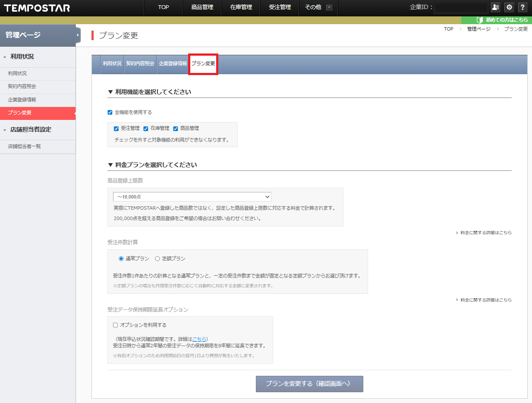Screen dimensions: 532x403
Task: Go to TOP in the main navigation bar
Action: coord(163,8)
